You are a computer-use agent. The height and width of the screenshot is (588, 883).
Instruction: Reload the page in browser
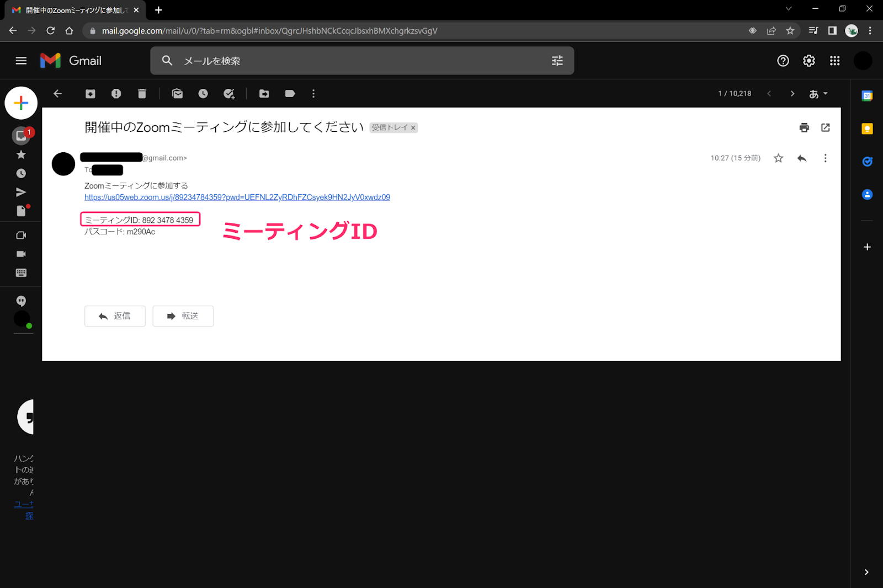click(x=50, y=31)
